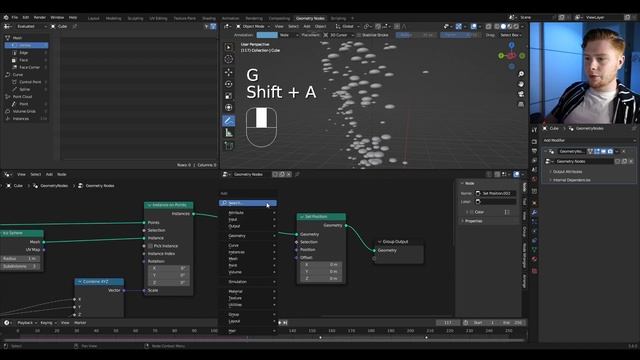Open the Tool properties tab icon
The image size is (640, 360).
(534, 130)
